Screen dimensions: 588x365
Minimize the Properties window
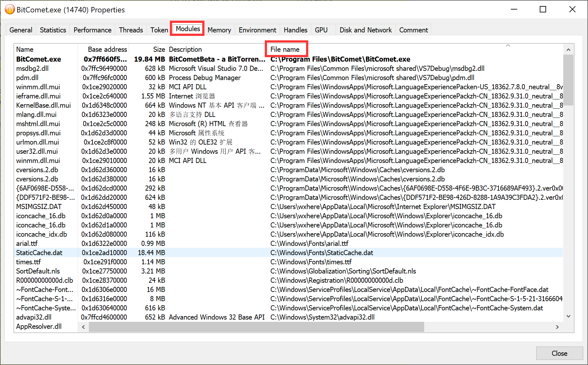pos(514,10)
